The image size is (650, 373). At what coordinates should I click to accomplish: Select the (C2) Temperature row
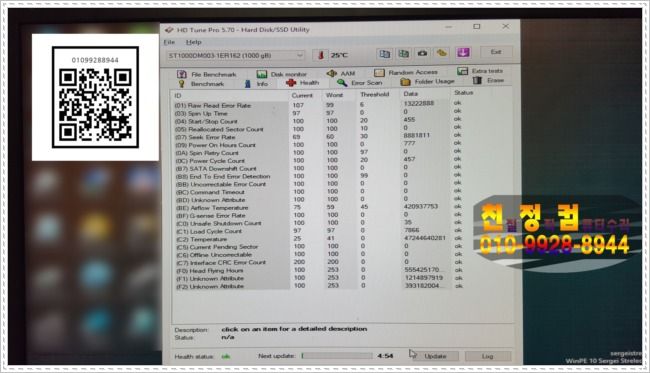click(318, 239)
